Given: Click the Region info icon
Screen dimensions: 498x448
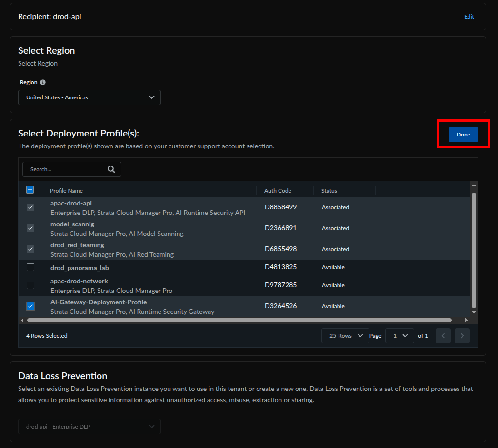Looking at the screenshot, I should (x=43, y=82).
